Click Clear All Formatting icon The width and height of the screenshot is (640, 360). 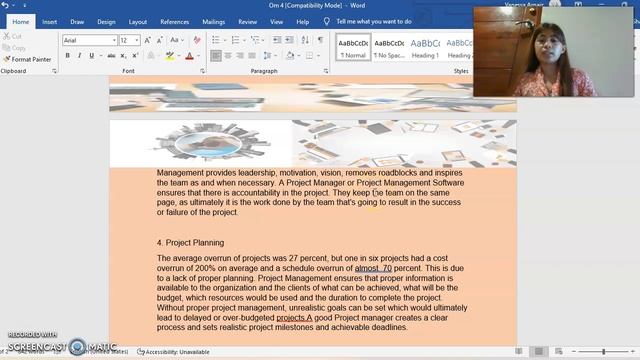point(197,40)
